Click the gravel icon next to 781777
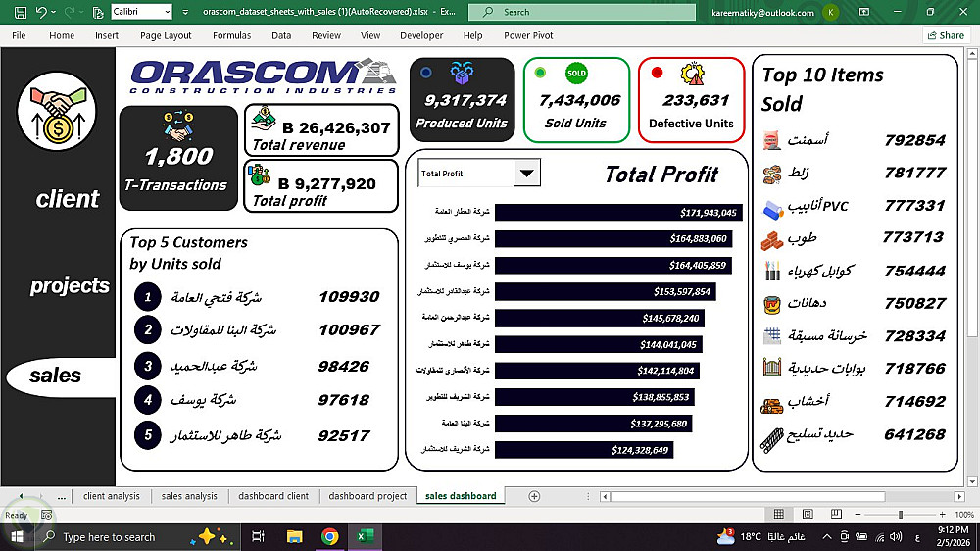Image resolution: width=980 pixels, height=551 pixels. 772,174
